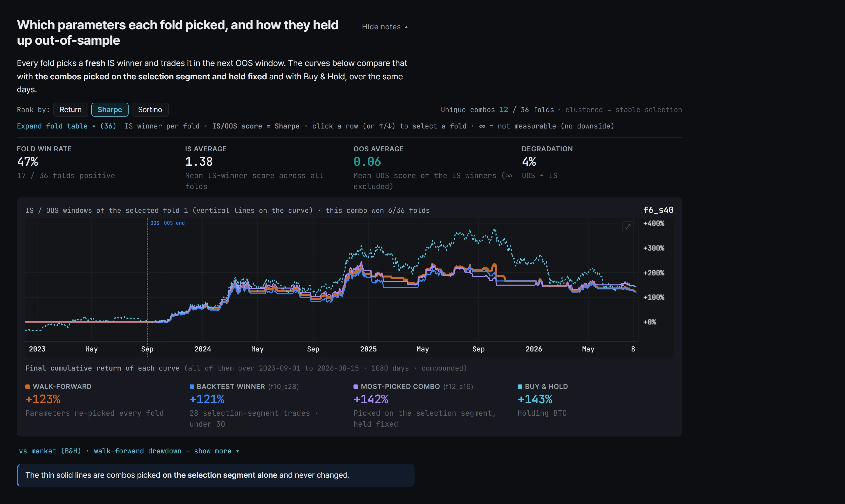Click the 'Holding BTC' caption
This screenshot has width=845, height=504.
click(542, 413)
